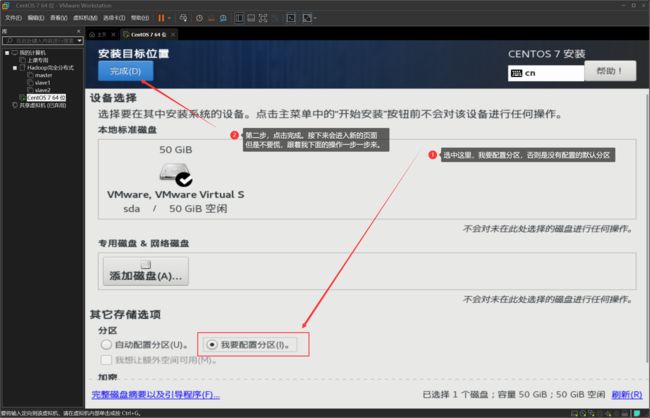
Task: Open the 帮助 menu in menu bar
Action: click(x=140, y=18)
